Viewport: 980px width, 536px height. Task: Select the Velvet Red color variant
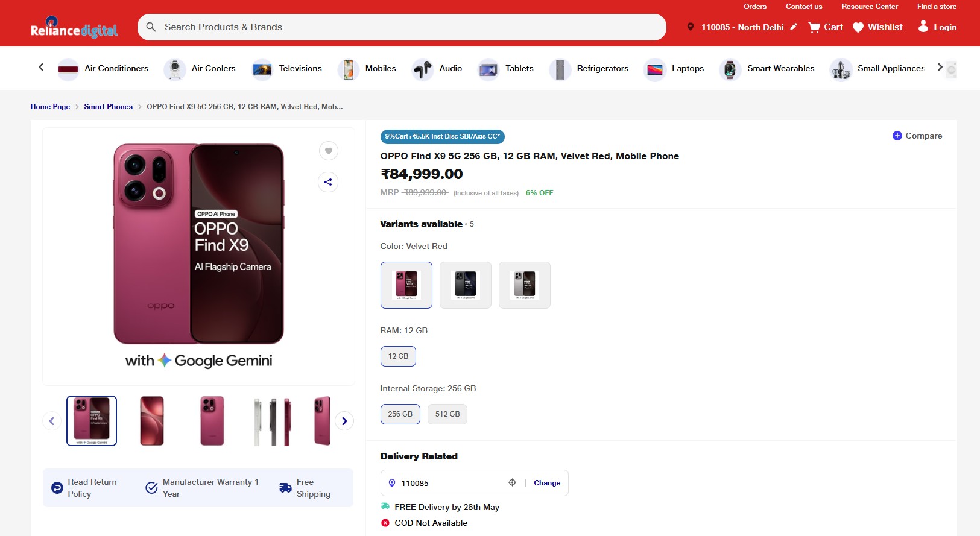pyautogui.click(x=406, y=285)
